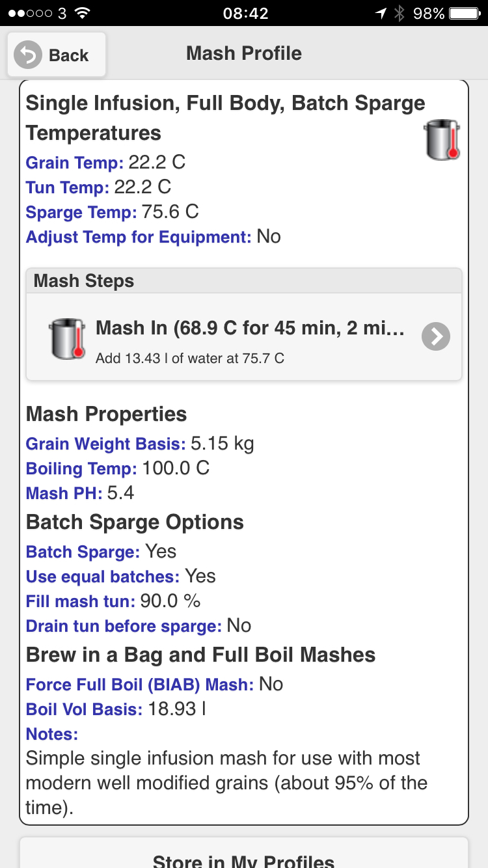Tap the battery indicator icon

coord(467,13)
